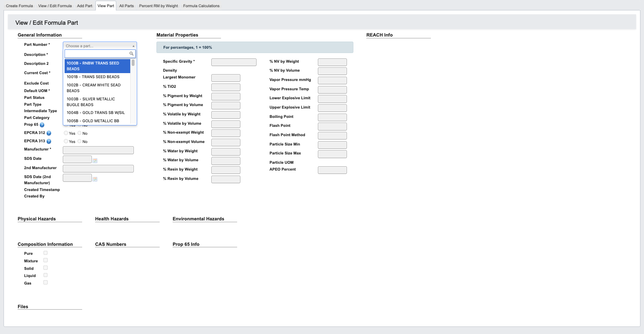Go to the All Parts tab
Image resolution: width=644 pixels, height=334 pixels.
[127, 6]
